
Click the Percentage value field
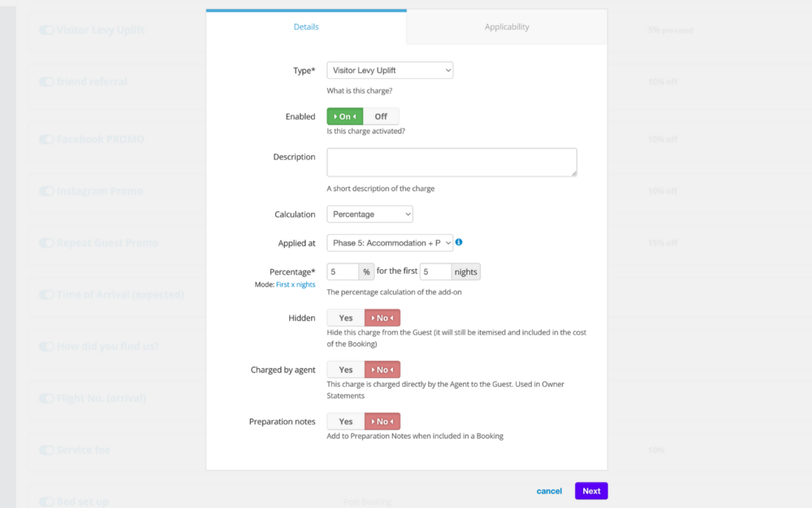[x=343, y=272]
